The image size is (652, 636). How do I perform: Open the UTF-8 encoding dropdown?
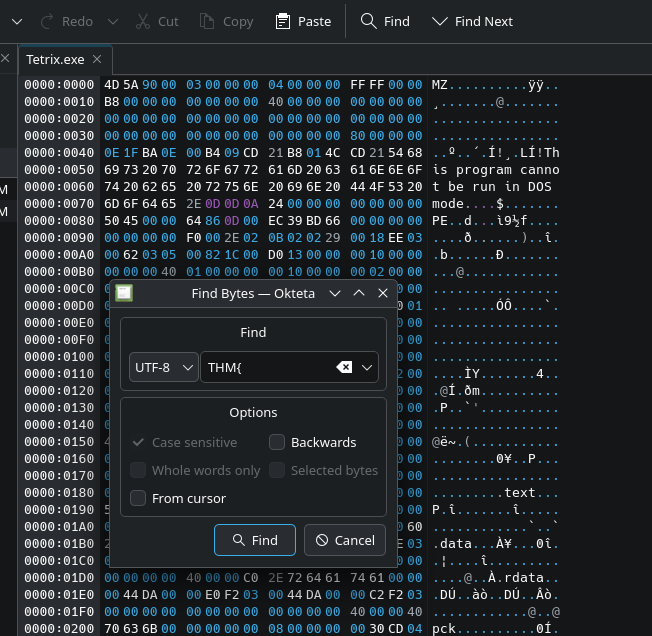click(163, 367)
